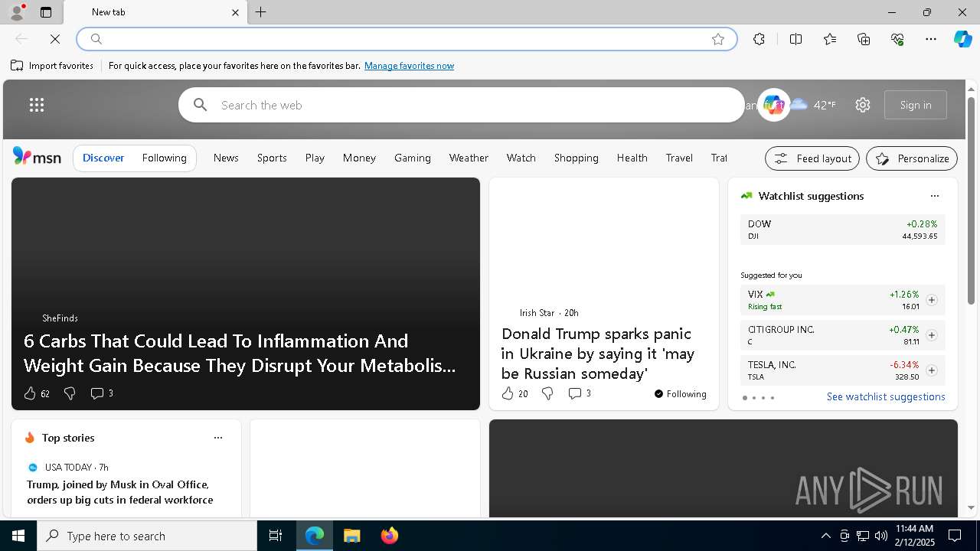Open the Copilot sidebar icon

pos(962,39)
